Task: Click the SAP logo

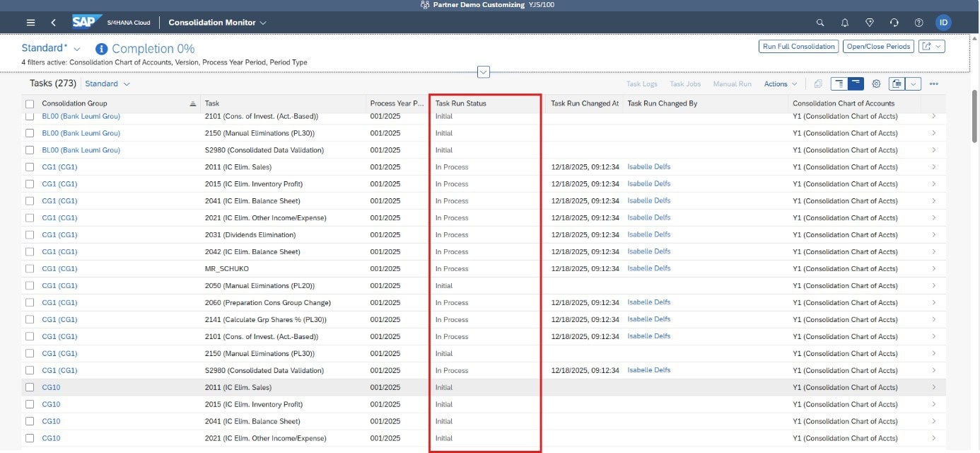Action: pyautogui.click(x=87, y=22)
